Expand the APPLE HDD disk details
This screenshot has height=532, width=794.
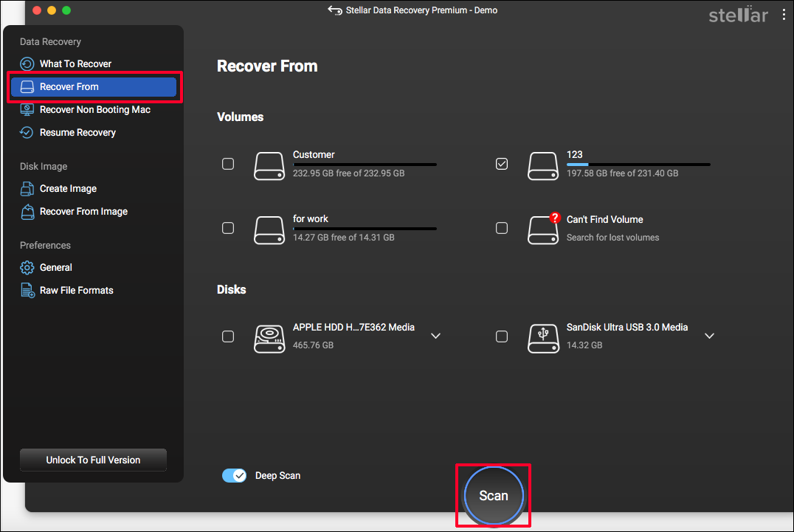tap(435, 336)
